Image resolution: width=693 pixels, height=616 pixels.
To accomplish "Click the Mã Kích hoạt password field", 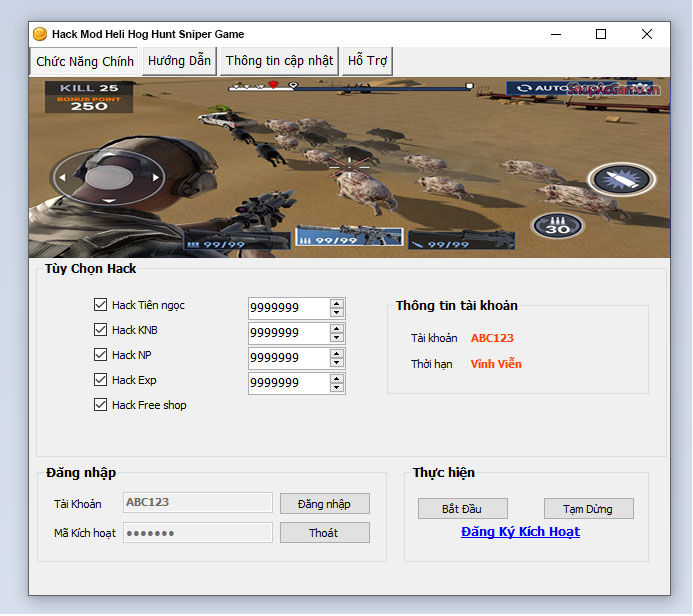I will [198, 533].
